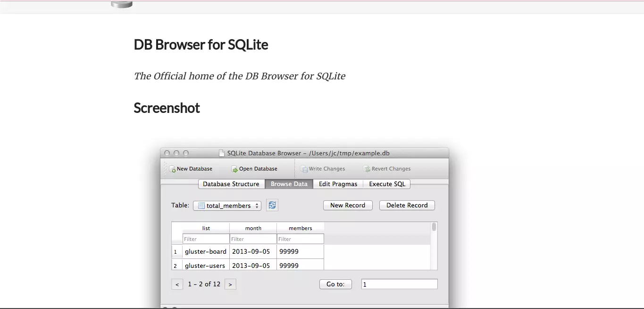Click the Go to record number field
The width and height of the screenshot is (644, 309).
coord(399,284)
